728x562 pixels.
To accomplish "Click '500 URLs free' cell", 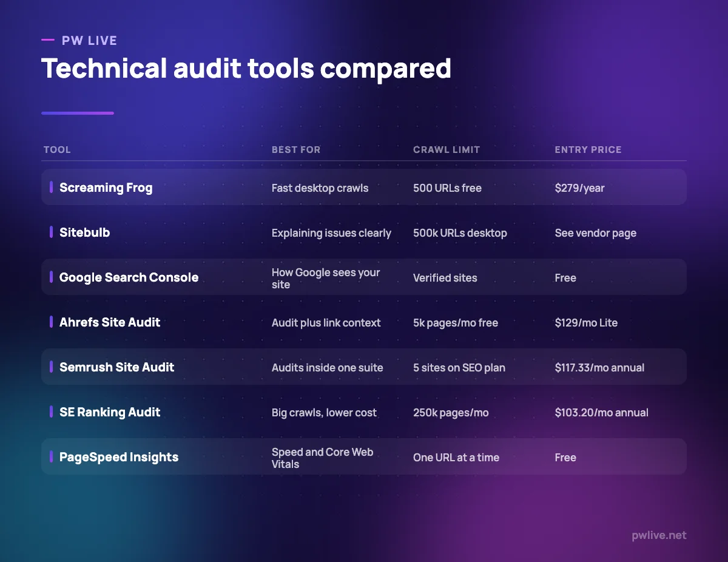I will pos(447,188).
